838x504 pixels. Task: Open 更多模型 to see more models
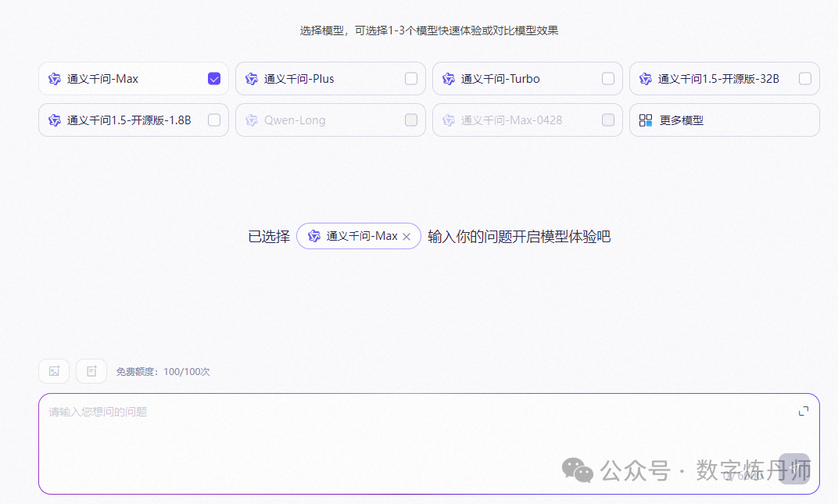click(x=724, y=120)
